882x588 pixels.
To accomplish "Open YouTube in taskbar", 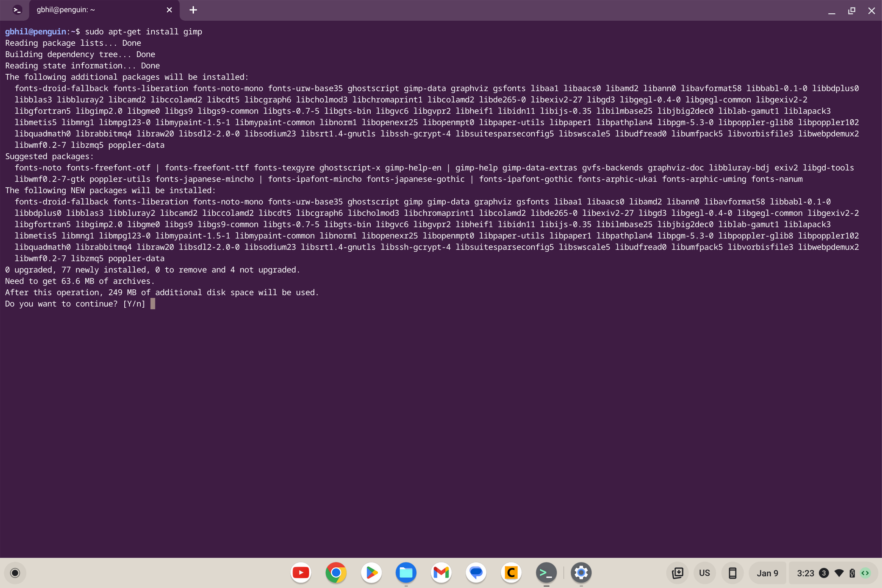I will pyautogui.click(x=299, y=573).
